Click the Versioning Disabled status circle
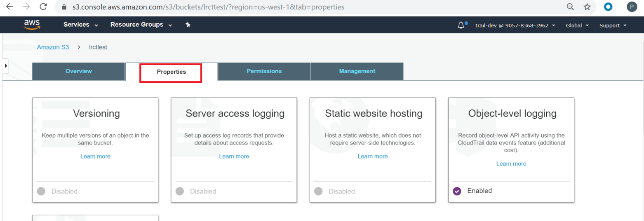The height and width of the screenshot is (221, 644). [x=41, y=191]
